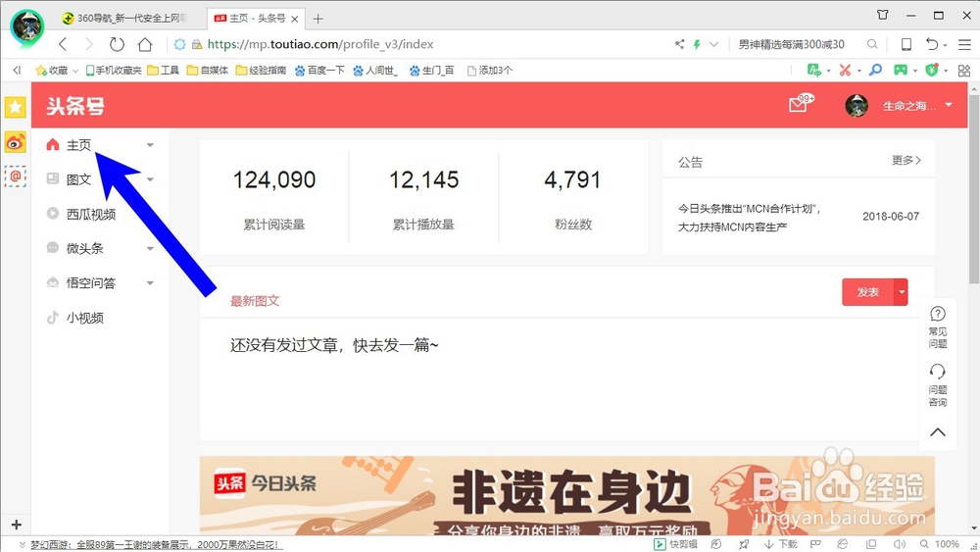
Task: Open a new tab with plus button
Action: (318, 19)
